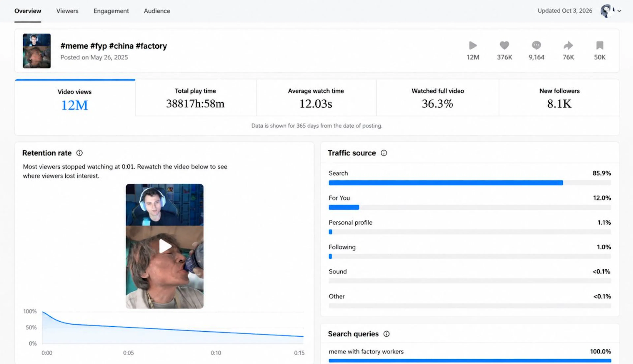Click the bookmark saves icon above 50K
This screenshot has height=364, width=633.
pyautogui.click(x=600, y=45)
